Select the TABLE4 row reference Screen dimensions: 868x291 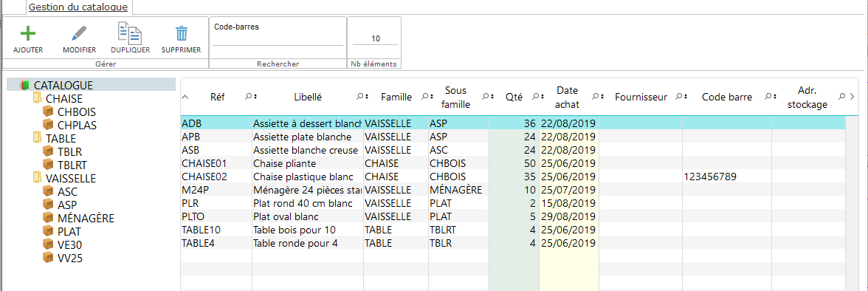pos(198,243)
